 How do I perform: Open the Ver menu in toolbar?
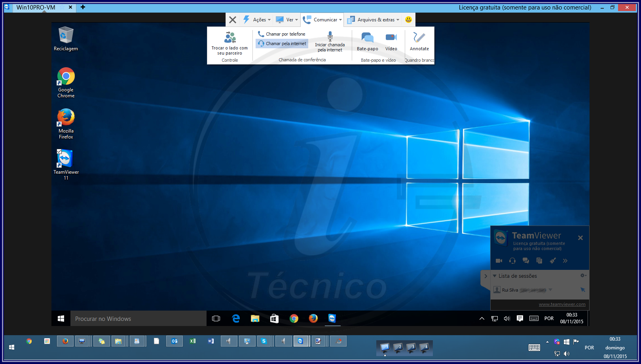287,20
